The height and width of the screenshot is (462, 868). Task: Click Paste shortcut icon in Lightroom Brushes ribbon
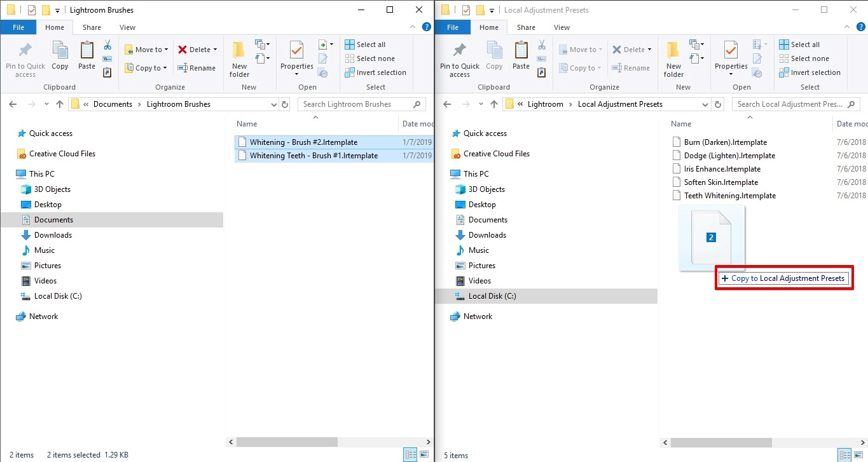(x=107, y=72)
